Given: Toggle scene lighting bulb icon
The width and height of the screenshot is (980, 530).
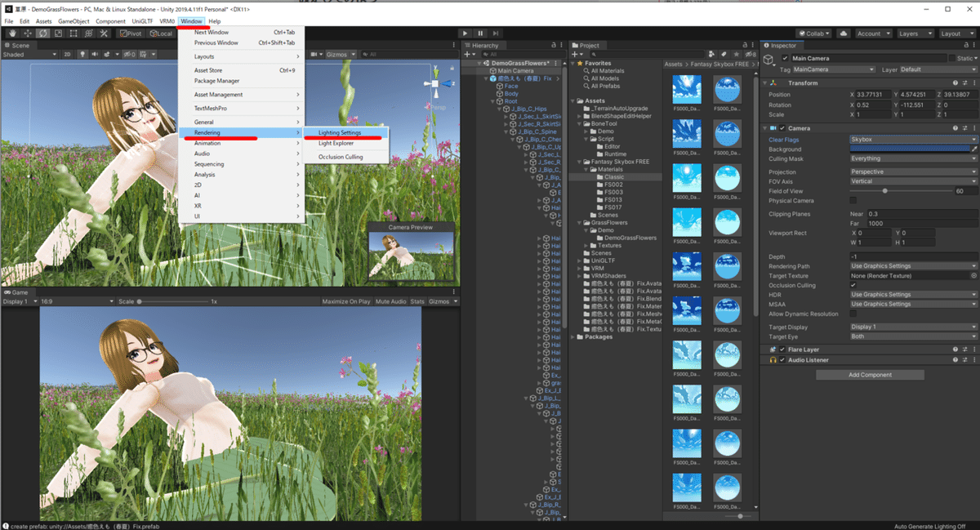Looking at the screenshot, I should point(82,55).
